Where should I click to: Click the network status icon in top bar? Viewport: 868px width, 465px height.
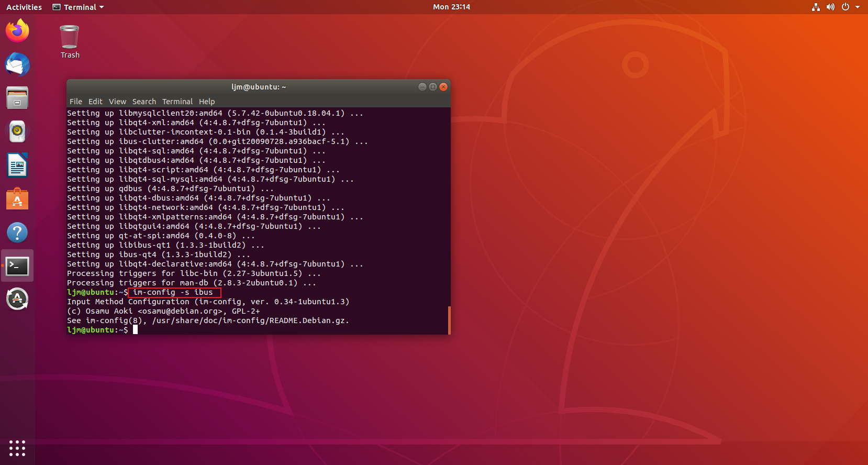[x=816, y=7]
